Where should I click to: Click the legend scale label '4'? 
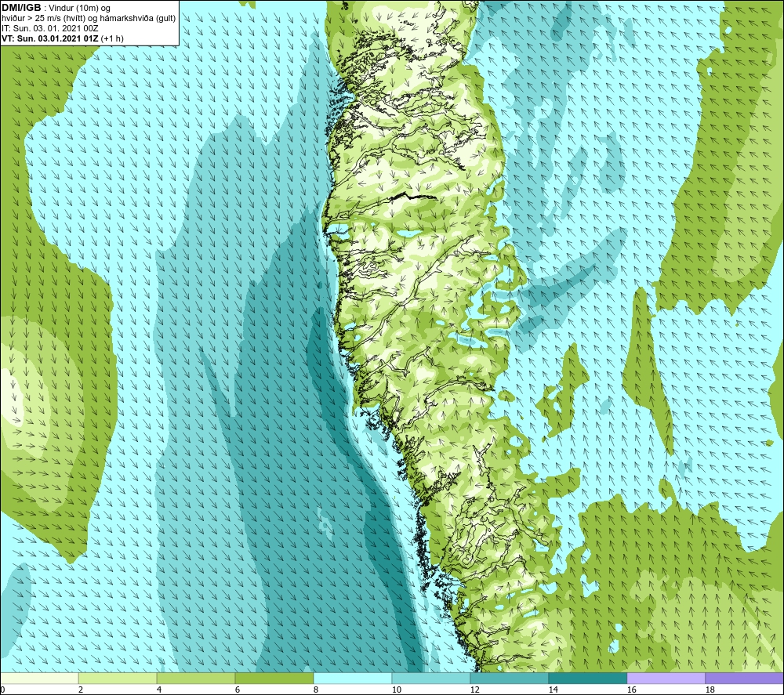(159, 690)
